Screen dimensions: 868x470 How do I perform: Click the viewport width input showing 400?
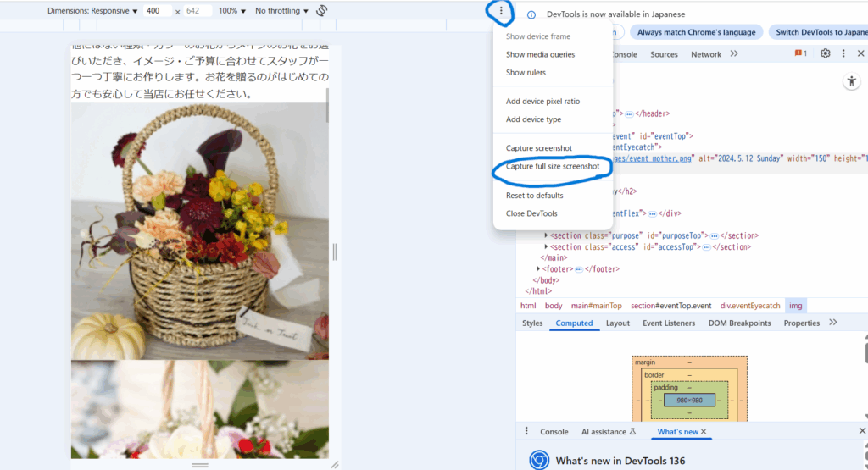click(157, 11)
